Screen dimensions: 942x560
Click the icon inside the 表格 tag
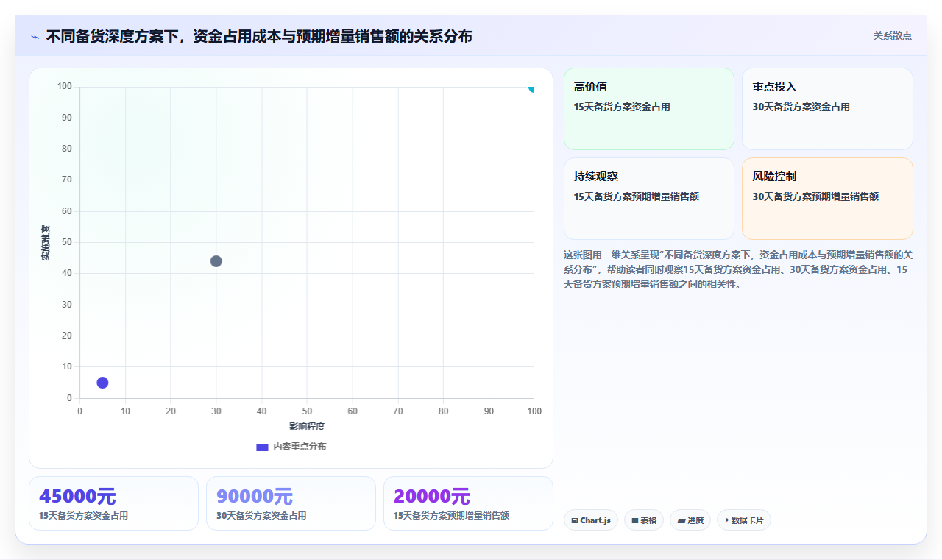635,521
